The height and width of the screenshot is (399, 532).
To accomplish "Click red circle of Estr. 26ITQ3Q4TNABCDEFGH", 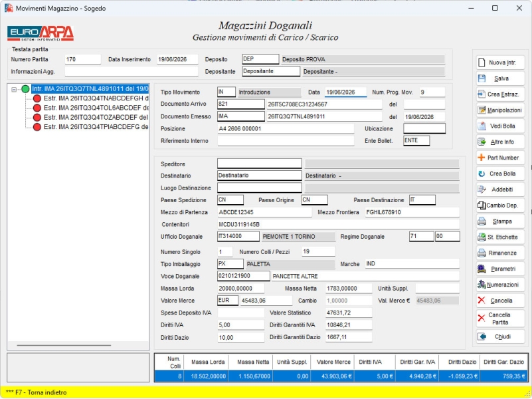I will point(37,98).
